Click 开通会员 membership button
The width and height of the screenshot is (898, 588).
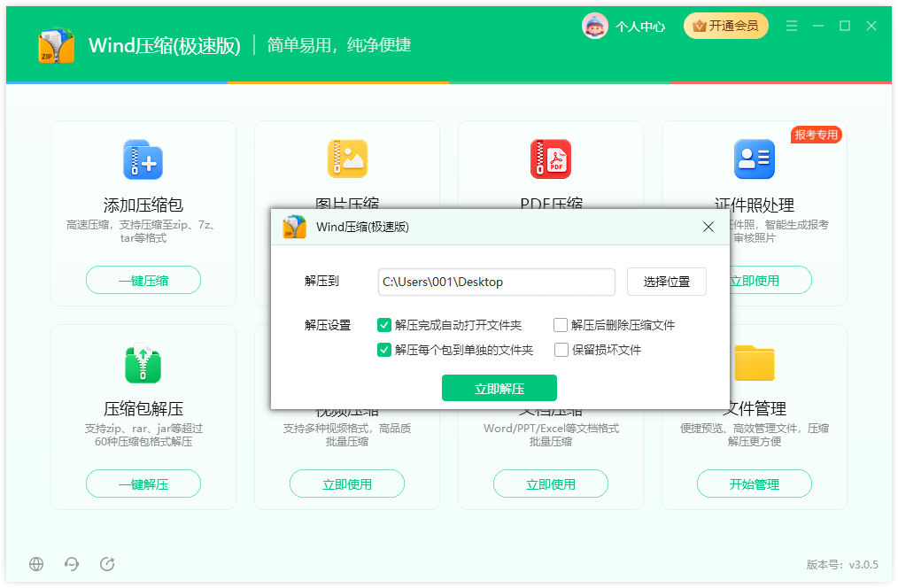click(x=726, y=26)
